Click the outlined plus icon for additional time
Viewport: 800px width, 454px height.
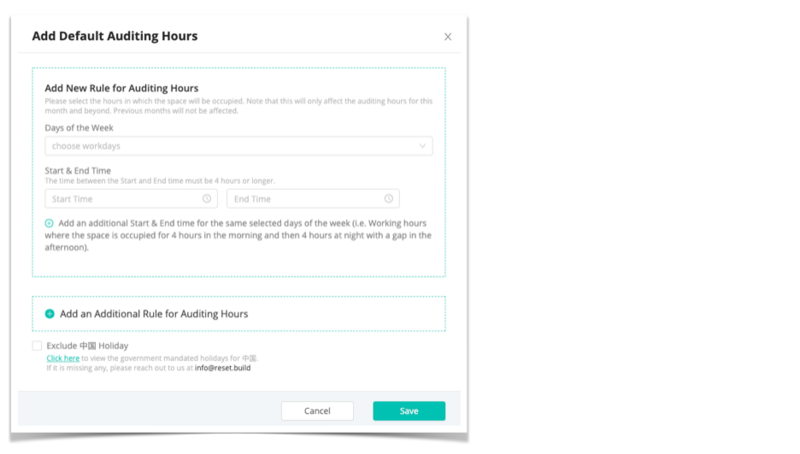(49, 223)
